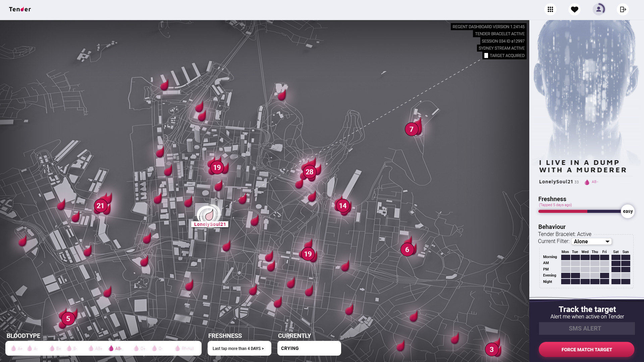
Task: Toggle the AB- bloodtype filter
Action: click(115, 349)
